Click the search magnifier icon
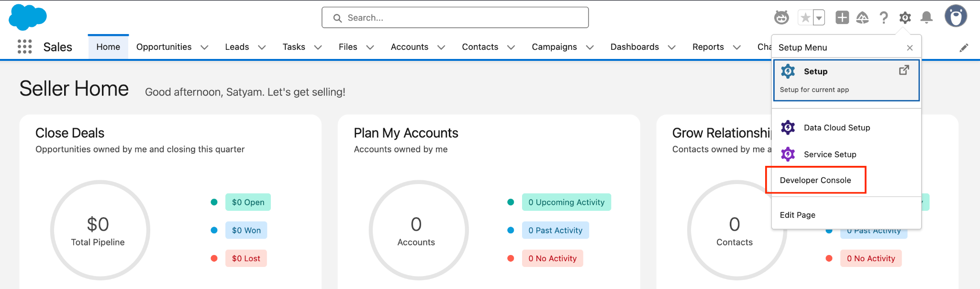This screenshot has height=289, width=980. (x=337, y=18)
